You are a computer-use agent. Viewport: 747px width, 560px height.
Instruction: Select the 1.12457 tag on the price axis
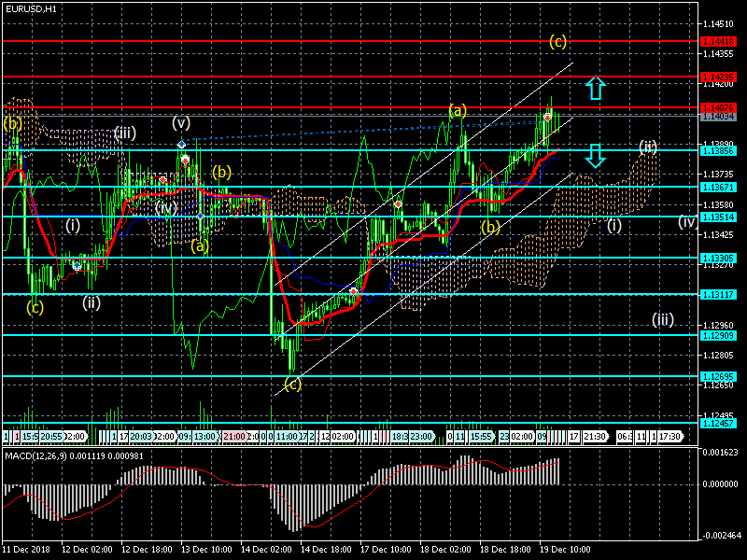click(x=718, y=423)
